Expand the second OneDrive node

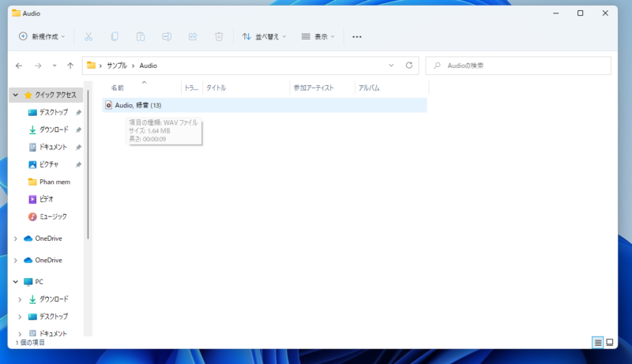(16, 260)
